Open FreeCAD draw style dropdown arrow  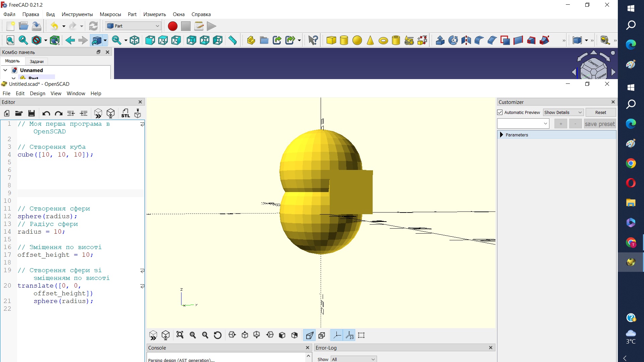point(46,41)
